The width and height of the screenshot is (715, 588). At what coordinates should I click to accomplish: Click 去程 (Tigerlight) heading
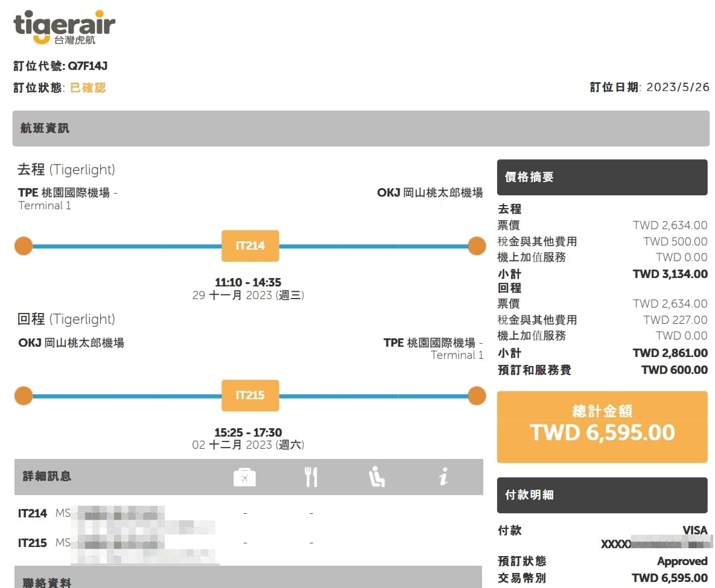tap(66, 169)
